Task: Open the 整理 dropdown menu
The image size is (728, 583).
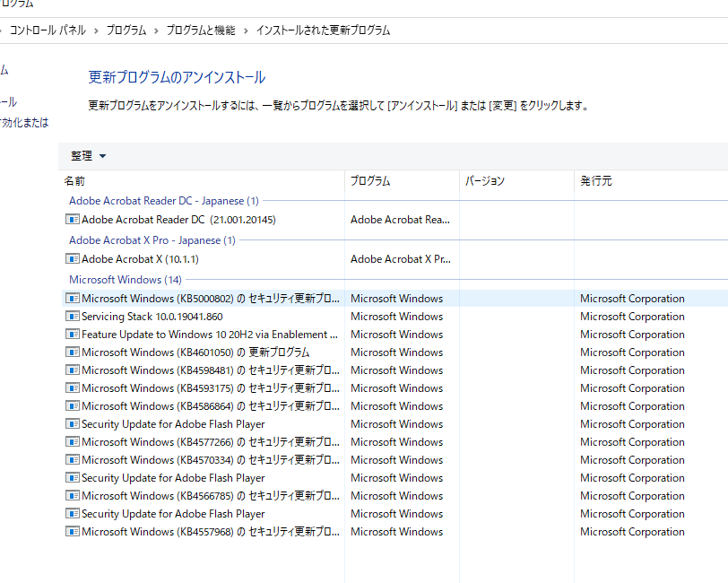Action: (88, 156)
